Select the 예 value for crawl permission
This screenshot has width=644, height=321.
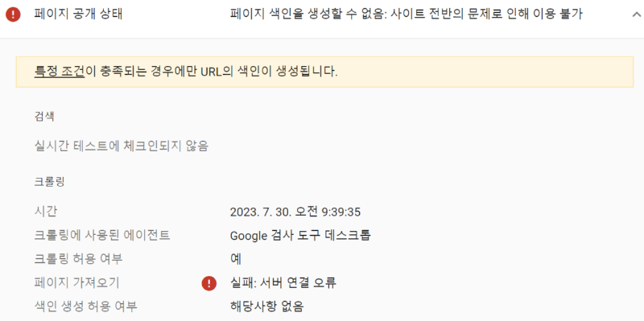pyautogui.click(x=236, y=259)
